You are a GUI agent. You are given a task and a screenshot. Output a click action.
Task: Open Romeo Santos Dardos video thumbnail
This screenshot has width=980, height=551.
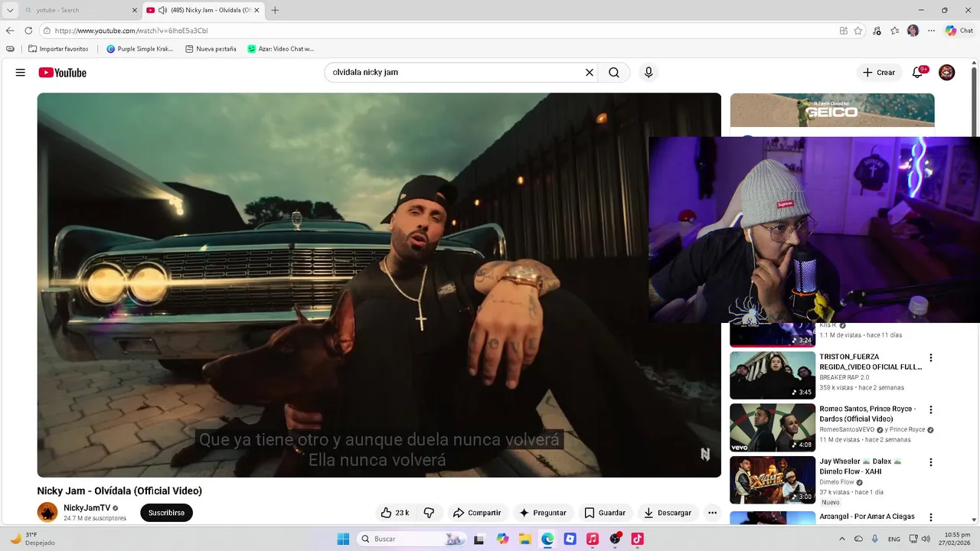coord(773,428)
